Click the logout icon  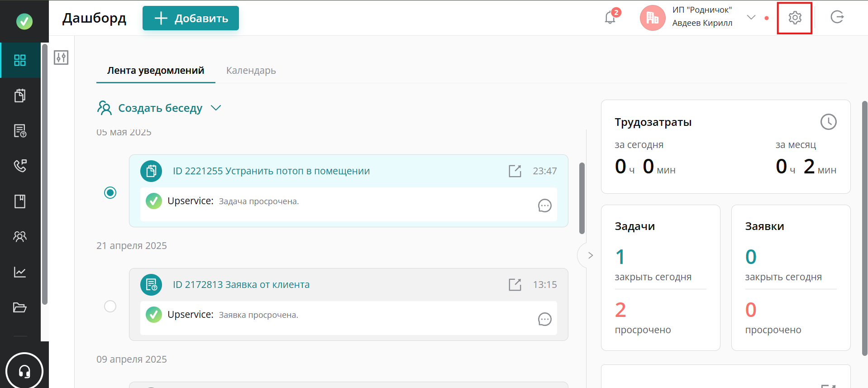tap(837, 17)
